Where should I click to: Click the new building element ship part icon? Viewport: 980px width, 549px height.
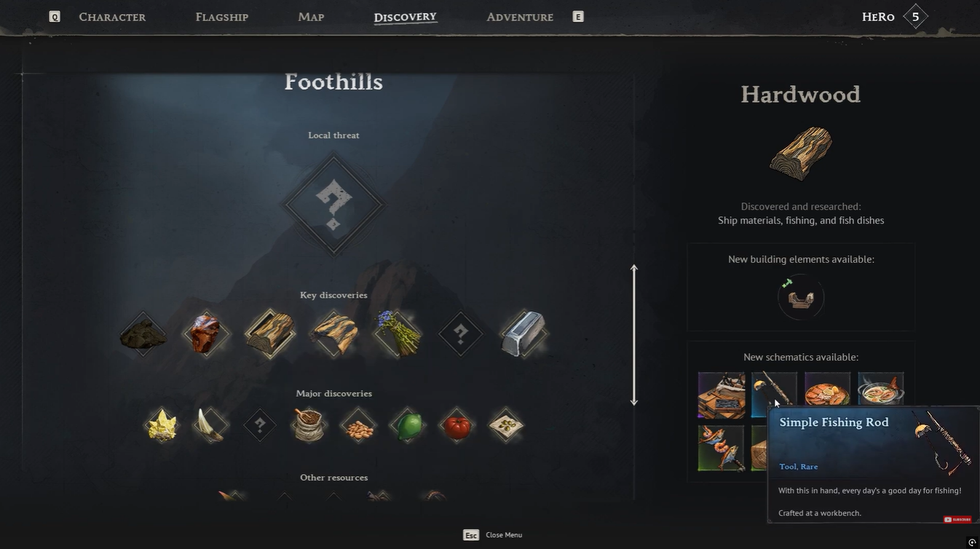coord(801,297)
